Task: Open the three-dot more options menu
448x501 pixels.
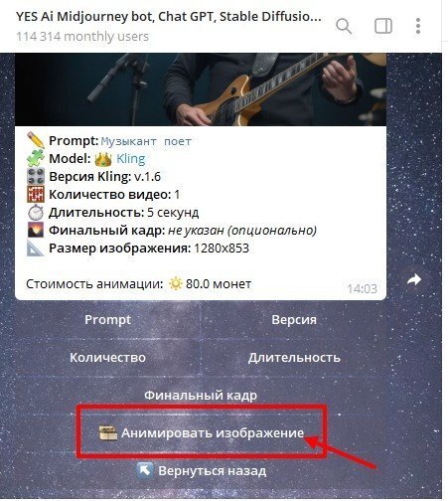Action: click(418, 26)
